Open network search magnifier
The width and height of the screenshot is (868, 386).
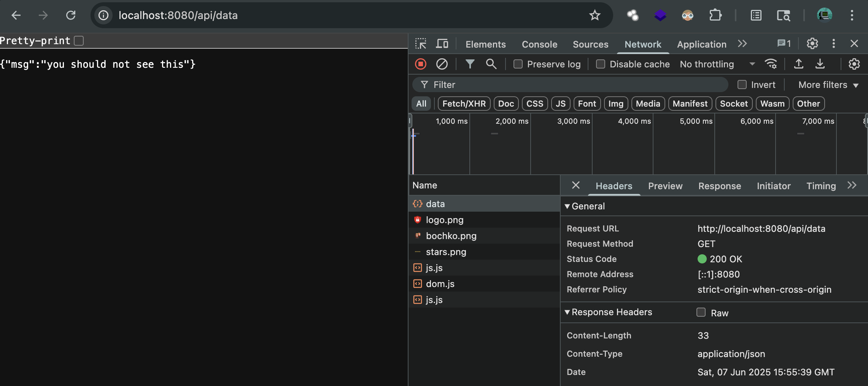(491, 64)
